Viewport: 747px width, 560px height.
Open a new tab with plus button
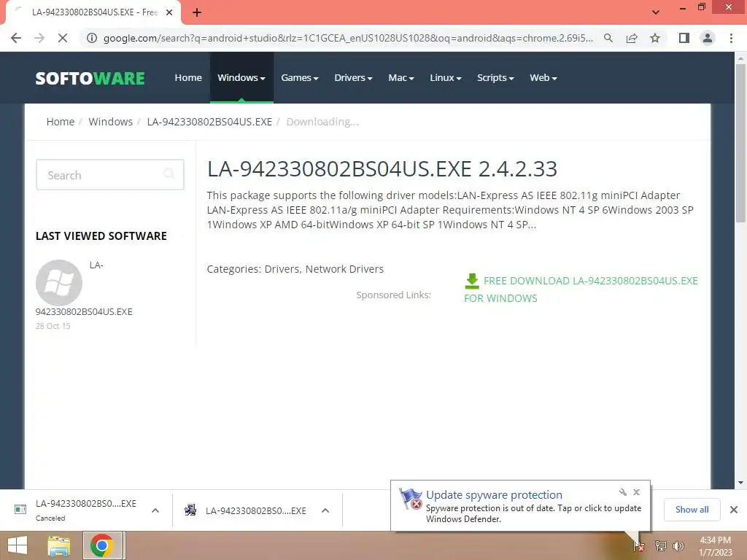(x=197, y=13)
